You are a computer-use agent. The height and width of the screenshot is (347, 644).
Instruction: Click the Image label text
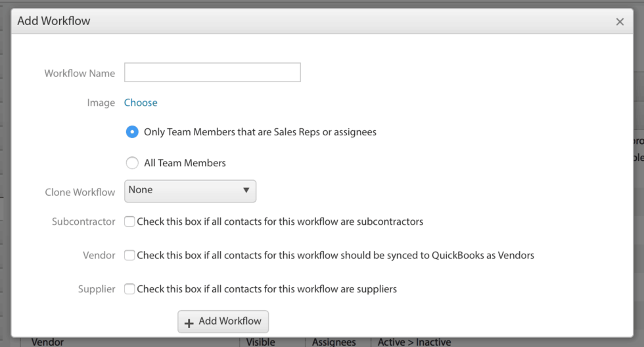coord(101,103)
